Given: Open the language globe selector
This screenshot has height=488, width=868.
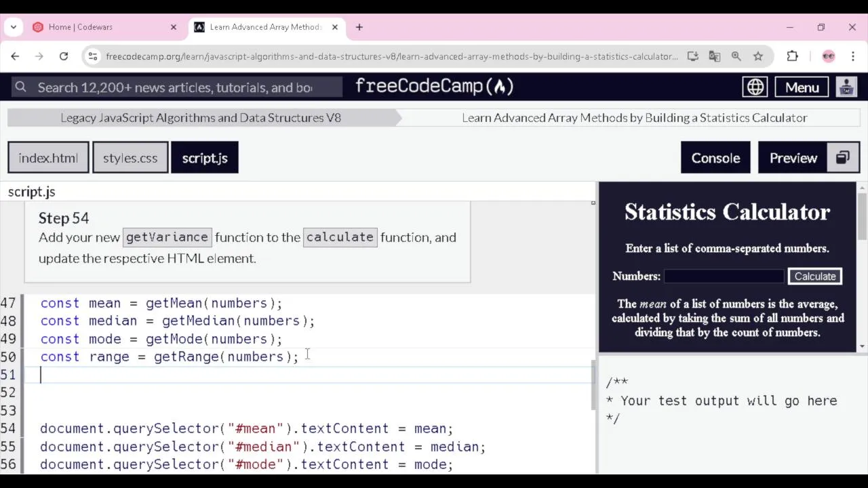Looking at the screenshot, I should [x=755, y=87].
